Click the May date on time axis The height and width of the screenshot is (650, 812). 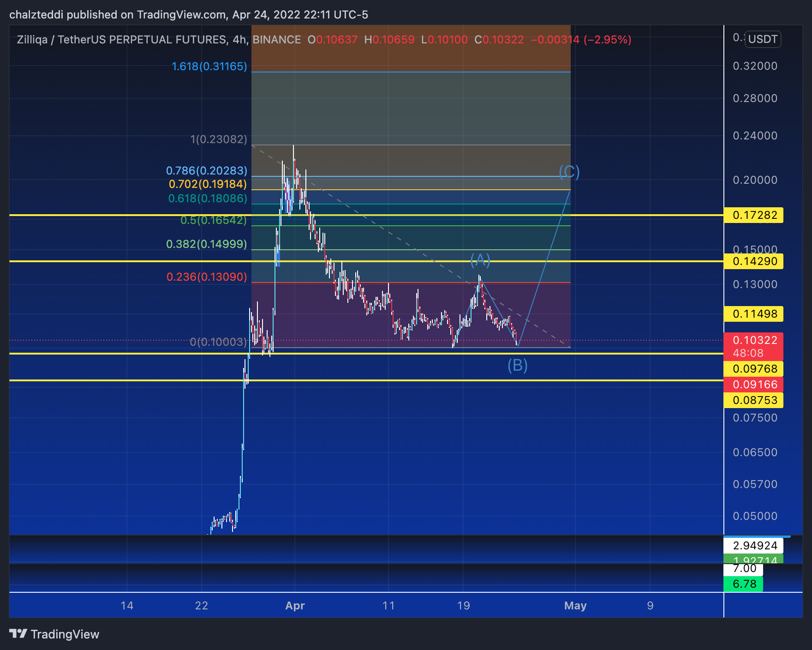(x=575, y=606)
